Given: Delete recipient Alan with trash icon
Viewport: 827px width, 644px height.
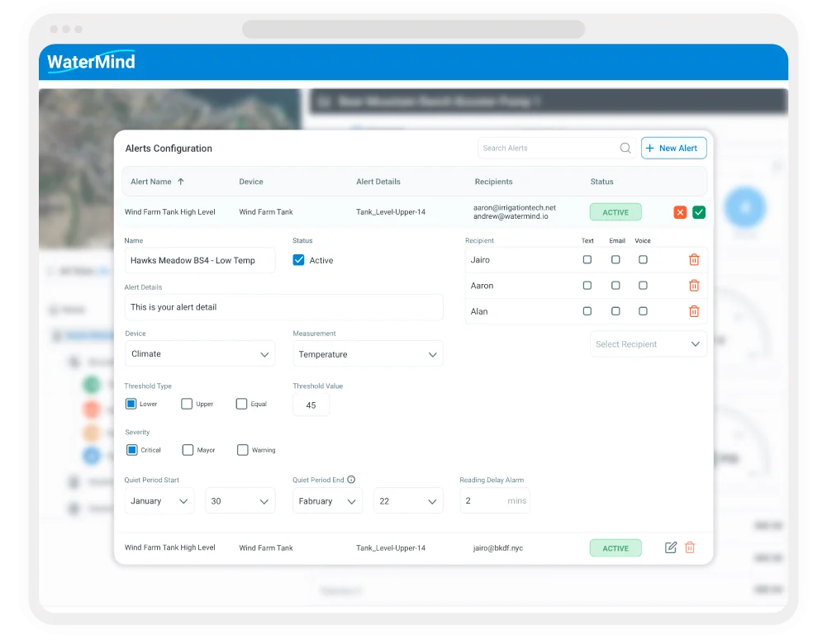Looking at the screenshot, I should 694,311.
